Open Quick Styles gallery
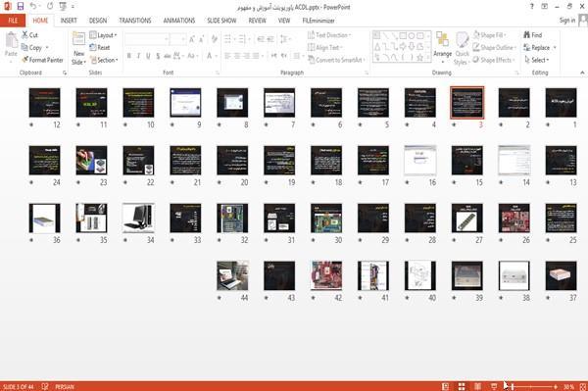 coord(462,49)
